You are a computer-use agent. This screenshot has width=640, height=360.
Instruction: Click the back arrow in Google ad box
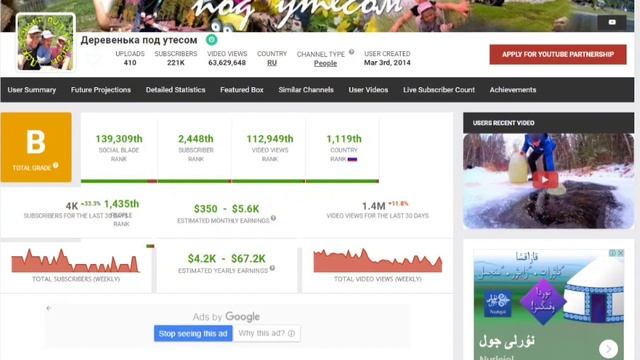(49, 308)
